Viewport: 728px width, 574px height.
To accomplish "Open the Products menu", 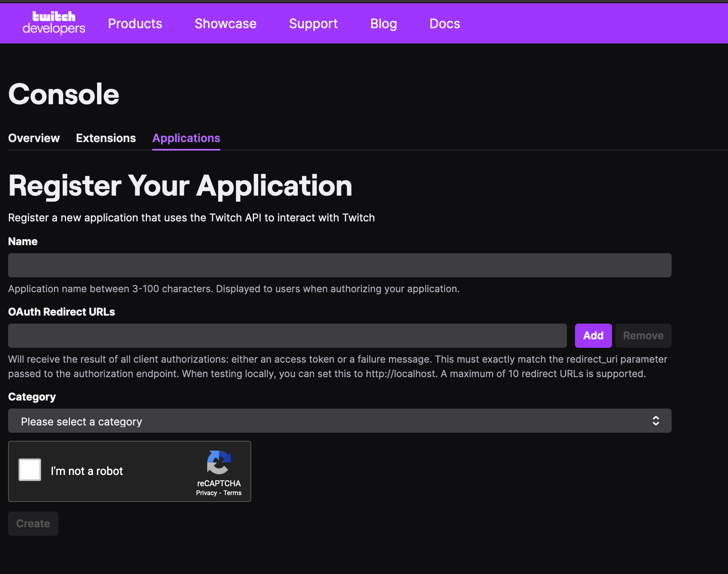I will point(135,24).
